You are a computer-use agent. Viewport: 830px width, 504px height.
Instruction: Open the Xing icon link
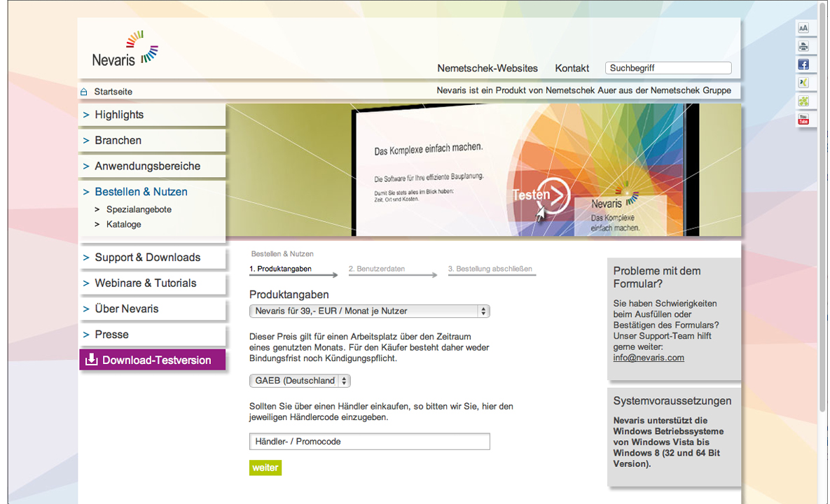pyautogui.click(x=803, y=83)
